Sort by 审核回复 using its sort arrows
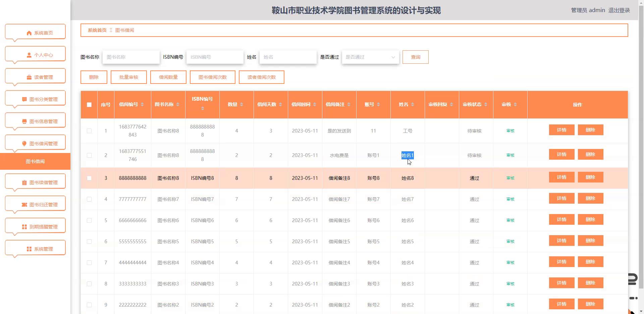644x314 pixels. (451, 105)
